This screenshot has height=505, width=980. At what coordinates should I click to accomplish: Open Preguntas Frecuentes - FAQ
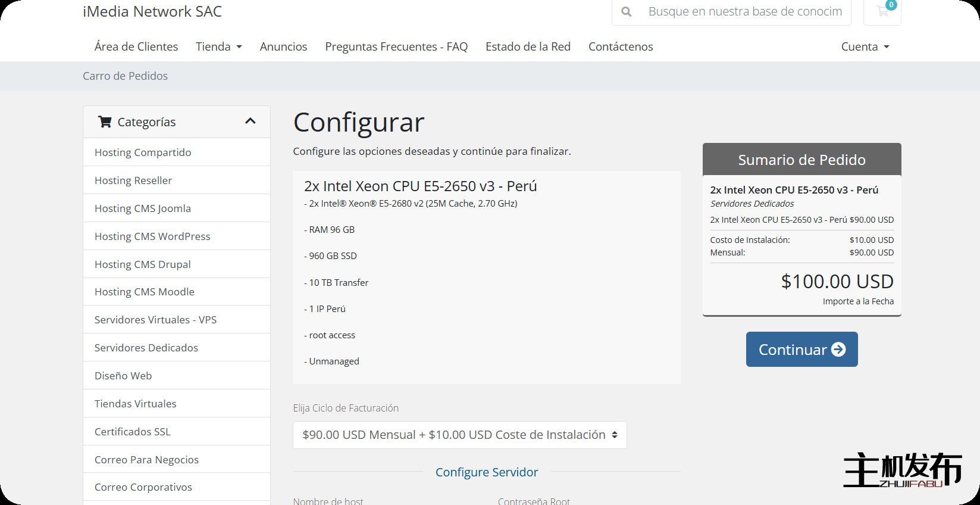(396, 46)
